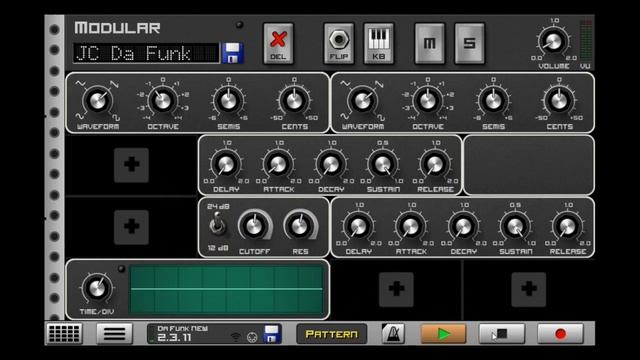
Task: Click the second oscillator CENTS knob
Action: click(x=559, y=100)
